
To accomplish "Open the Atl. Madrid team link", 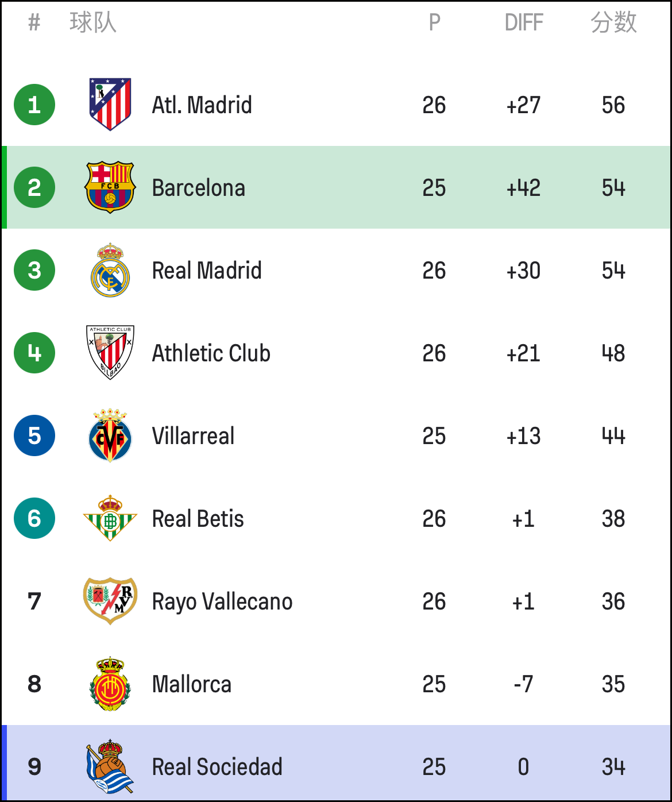I will (202, 105).
